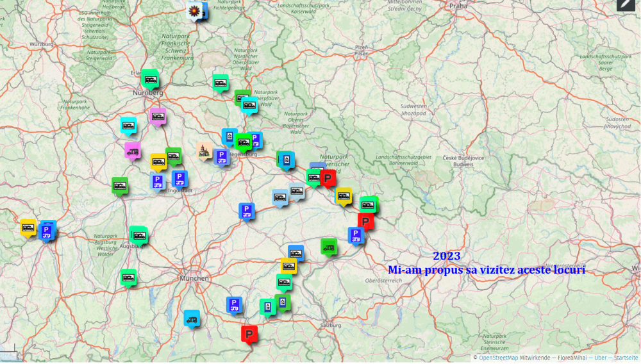641x364 pixels.
Task: Click the red parking marker near Salzburg
Action: pos(249,334)
